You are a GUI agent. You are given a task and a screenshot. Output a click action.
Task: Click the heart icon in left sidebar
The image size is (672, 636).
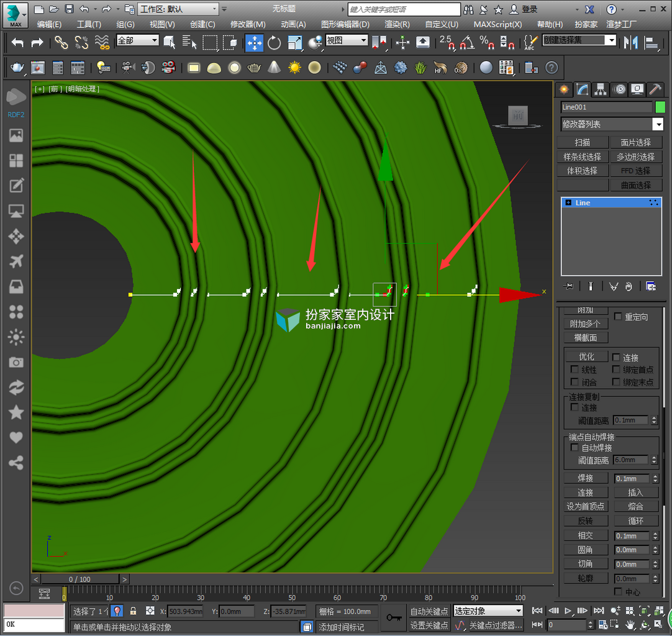16,438
